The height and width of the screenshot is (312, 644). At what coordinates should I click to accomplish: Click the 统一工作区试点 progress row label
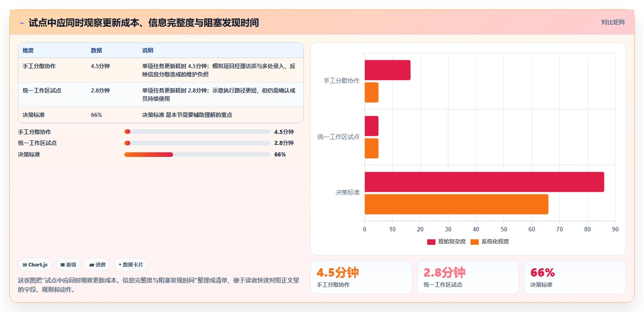(x=37, y=143)
